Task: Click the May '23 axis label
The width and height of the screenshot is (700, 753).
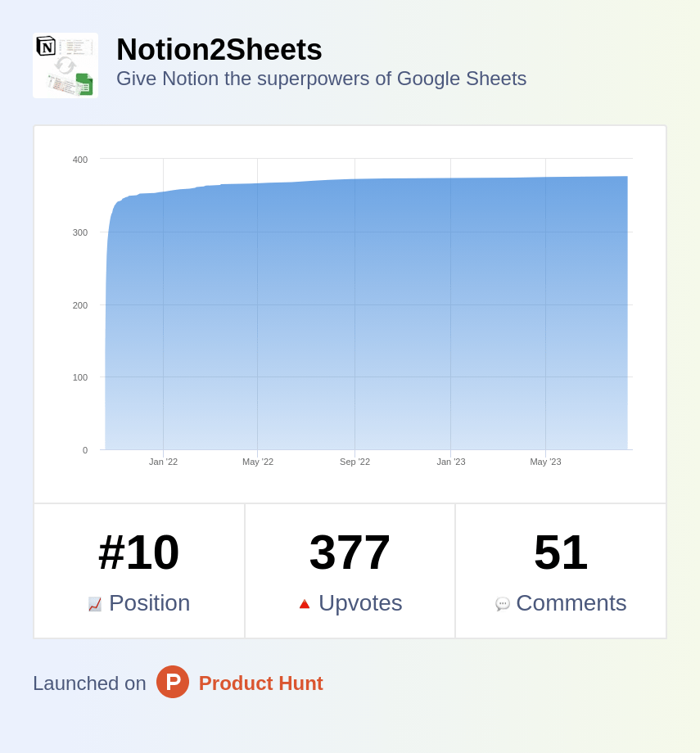Action: pyautogui.click(x=545, y=462)
